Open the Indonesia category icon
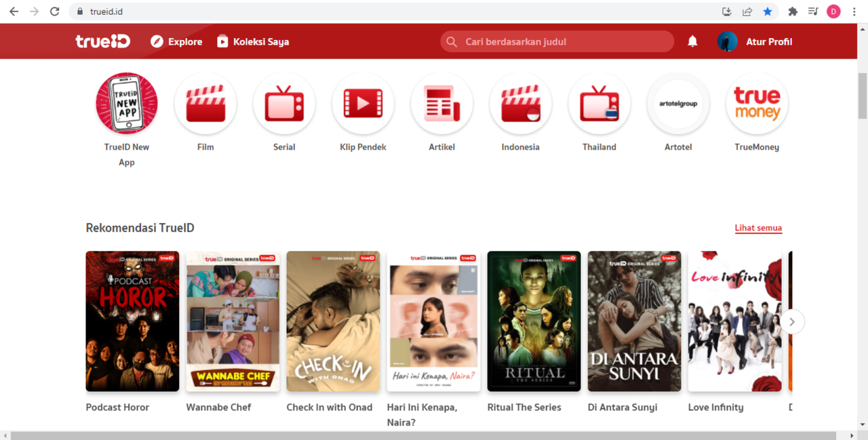The height and width of the screenshot is (440, 868). (x=521, y=104)
